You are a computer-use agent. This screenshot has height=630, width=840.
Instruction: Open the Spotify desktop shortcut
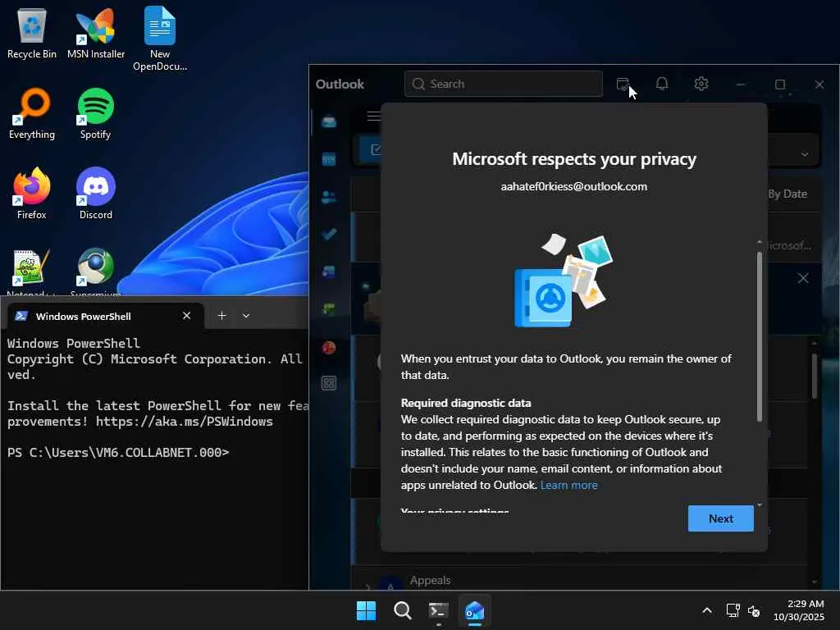[95, 114]
